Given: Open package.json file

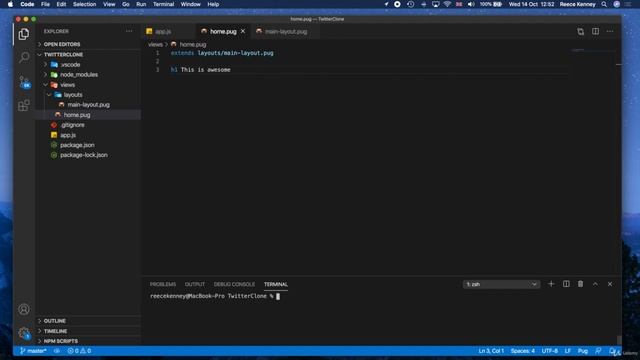Looking at the screenshot, I should [77, 145].
